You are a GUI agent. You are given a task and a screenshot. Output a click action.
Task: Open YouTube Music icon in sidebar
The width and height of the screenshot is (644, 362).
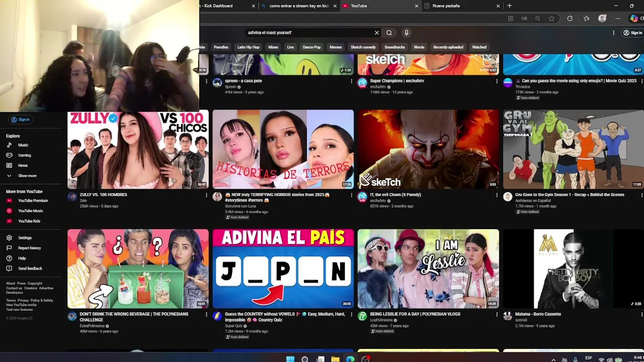tap(9, 211)
